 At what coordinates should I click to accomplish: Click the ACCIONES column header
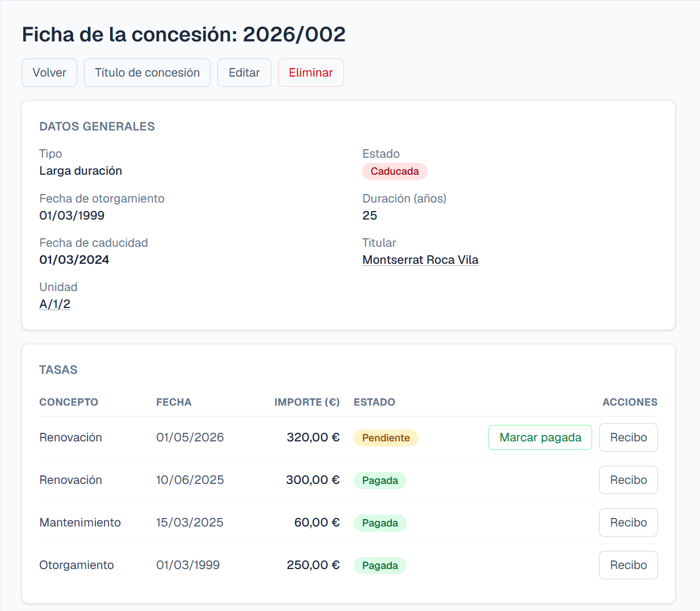click(x=630, y=402)
